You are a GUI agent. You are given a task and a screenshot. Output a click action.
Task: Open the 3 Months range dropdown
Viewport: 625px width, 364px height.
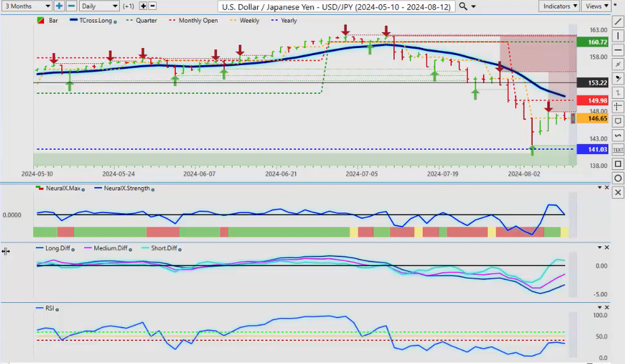pos(26,6)
